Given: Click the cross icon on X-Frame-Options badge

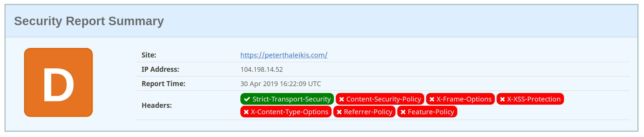Looking at the screenshot, I should (x=432, y=99).
